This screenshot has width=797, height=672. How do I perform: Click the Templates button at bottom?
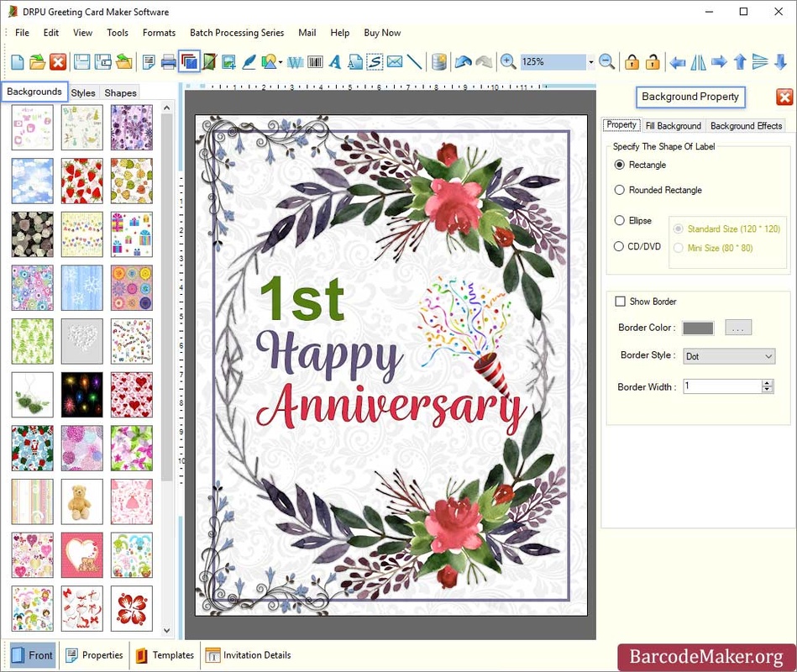(165, 655)
